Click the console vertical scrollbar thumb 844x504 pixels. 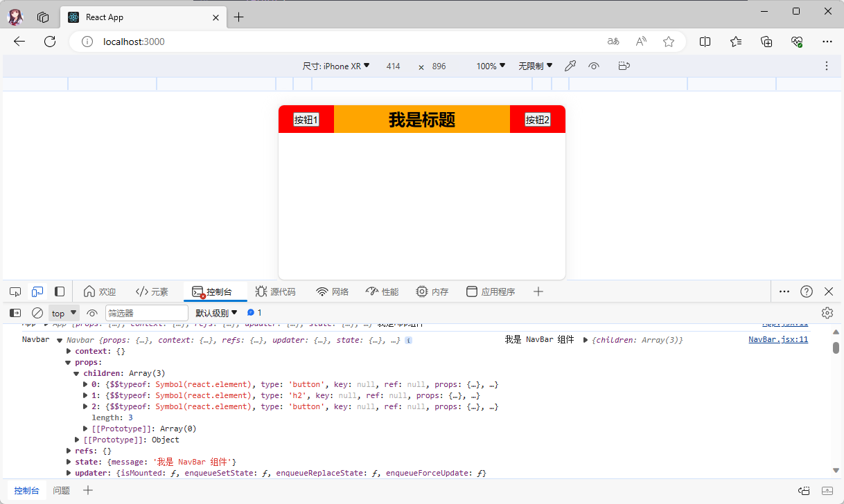836,348
